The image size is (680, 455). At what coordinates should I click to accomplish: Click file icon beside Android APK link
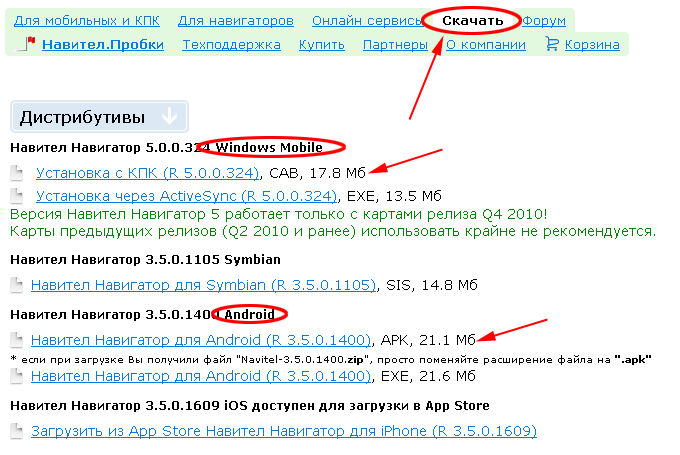tap(16, 340)
